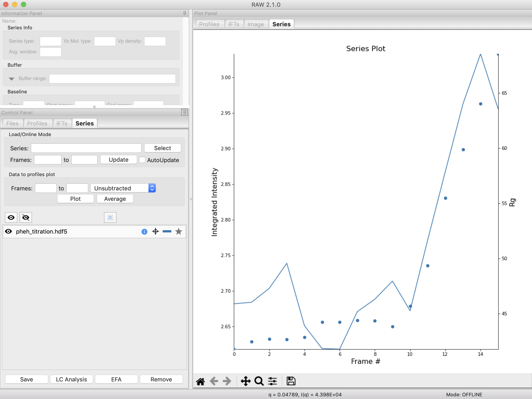Enable the AutoUpdate checkbox
This screenshot has width=532, height=399.
142,160
